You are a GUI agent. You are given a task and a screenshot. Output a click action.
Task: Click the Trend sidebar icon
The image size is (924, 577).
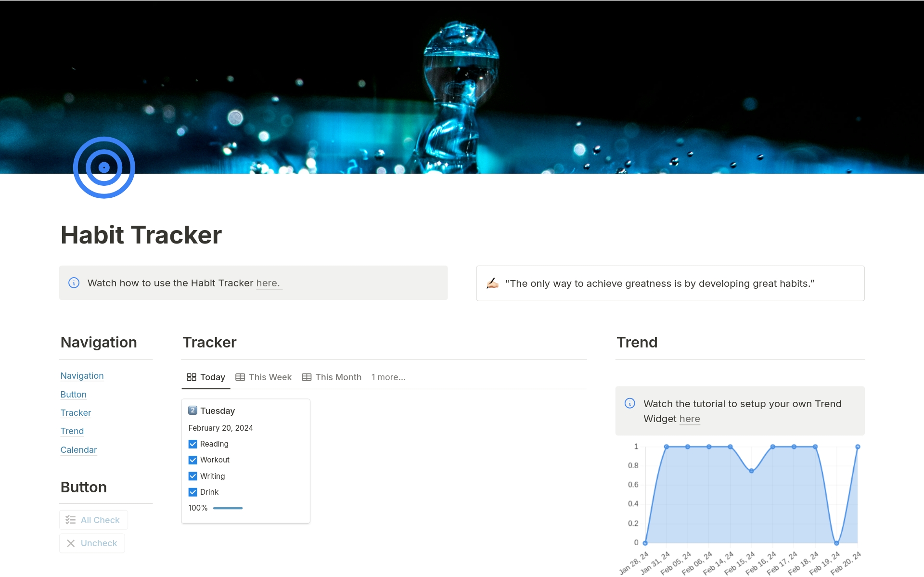point(71,431)
